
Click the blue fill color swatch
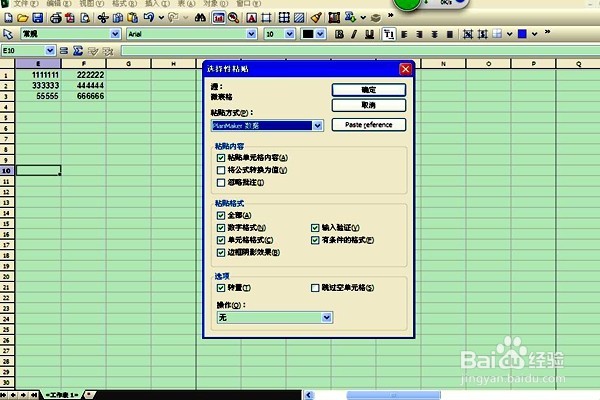click(x=522, y=34)
